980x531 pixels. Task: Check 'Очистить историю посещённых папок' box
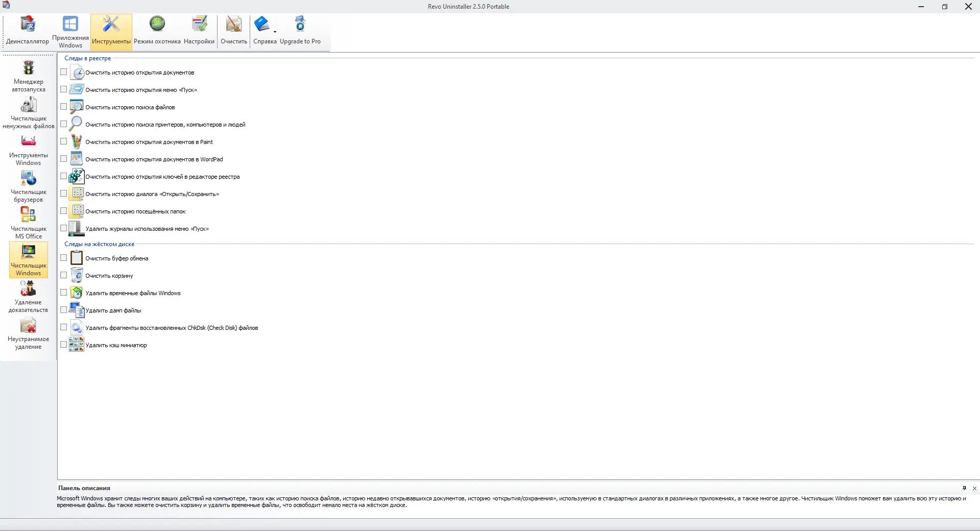64,211
